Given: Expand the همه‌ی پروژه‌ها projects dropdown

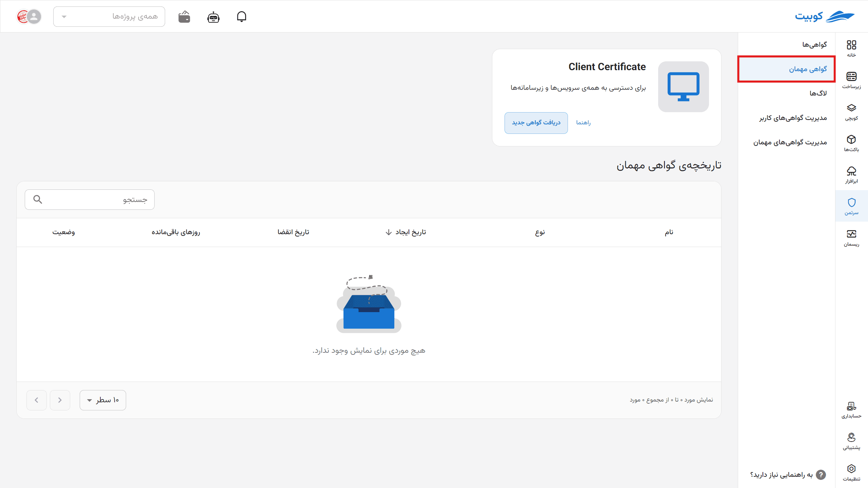Looking at the screenshot, I should coord(109,17).
